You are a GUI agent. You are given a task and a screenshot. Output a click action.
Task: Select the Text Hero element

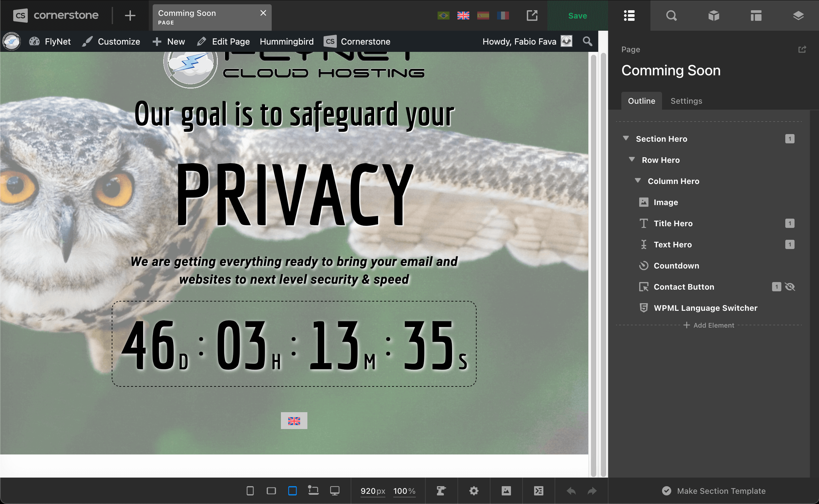[673, 244]
